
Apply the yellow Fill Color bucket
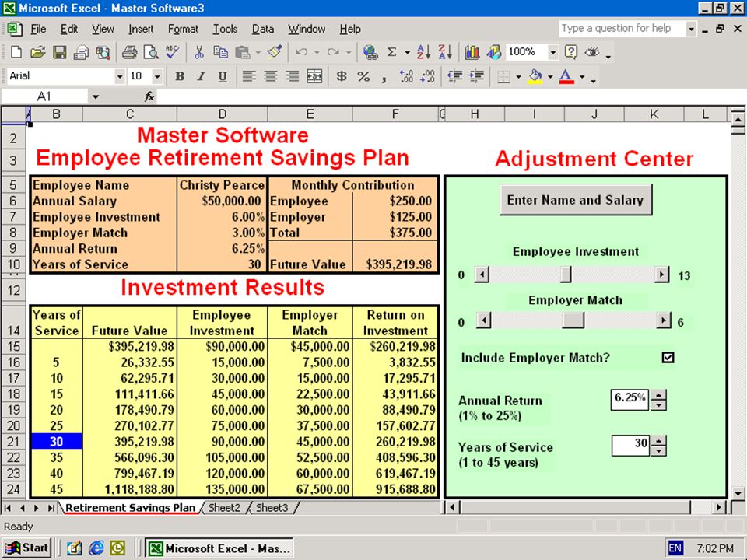pyautogui.click(x=536, y=76)
